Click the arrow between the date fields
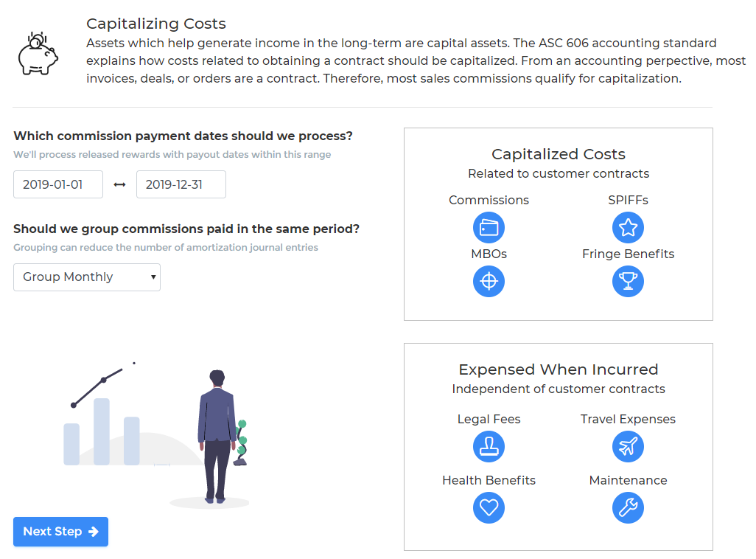The image size is (756, 559). pos(119,184)
